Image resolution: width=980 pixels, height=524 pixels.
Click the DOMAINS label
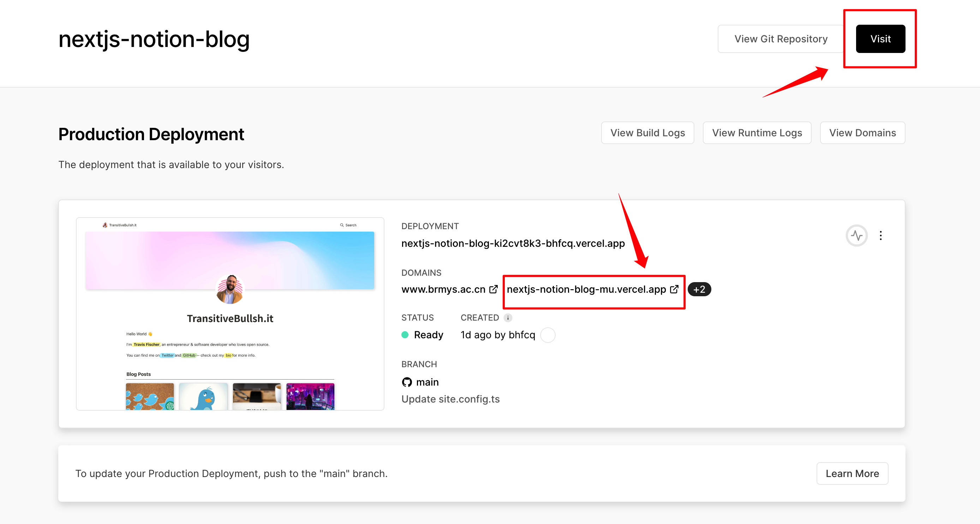click(421, 273)
